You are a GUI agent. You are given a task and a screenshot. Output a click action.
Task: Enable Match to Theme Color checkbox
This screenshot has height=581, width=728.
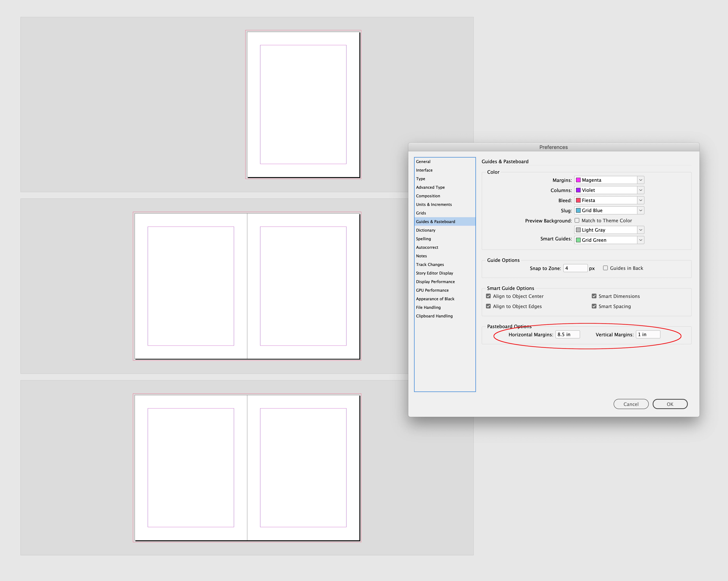[x=577, y=220]
